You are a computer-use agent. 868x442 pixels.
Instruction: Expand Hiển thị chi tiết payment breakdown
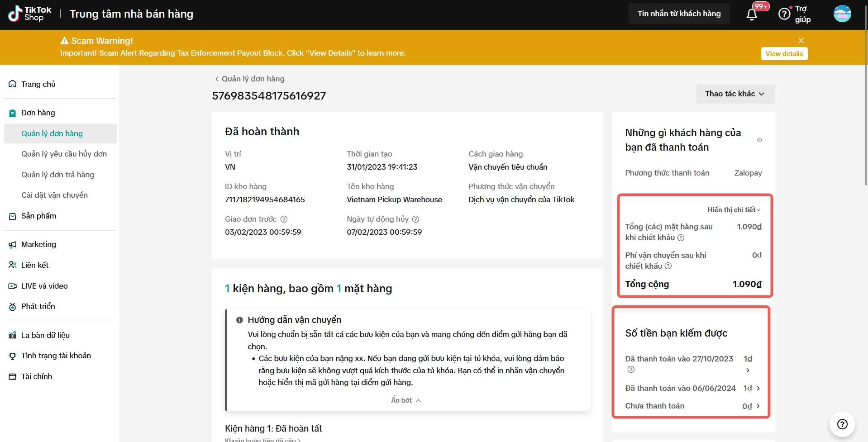point(734,210)
